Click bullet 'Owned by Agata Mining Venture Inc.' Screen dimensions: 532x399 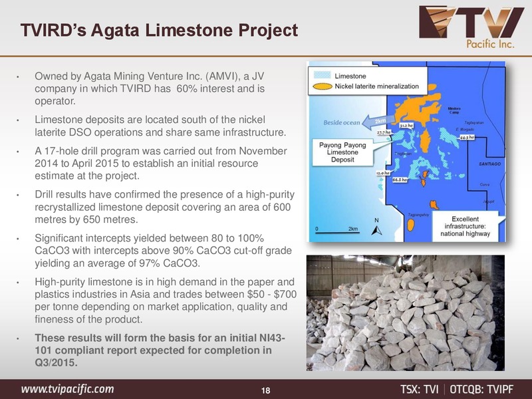tap(150, 88)
